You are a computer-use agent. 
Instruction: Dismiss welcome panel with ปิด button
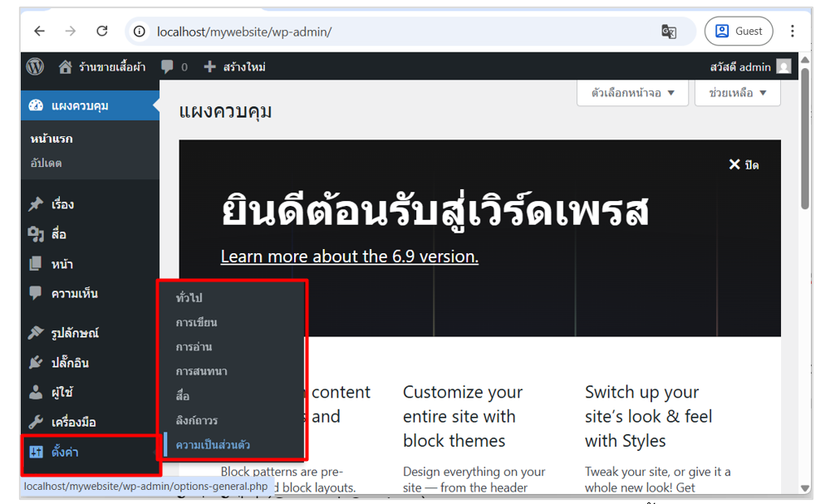click(x=744, y=165)
